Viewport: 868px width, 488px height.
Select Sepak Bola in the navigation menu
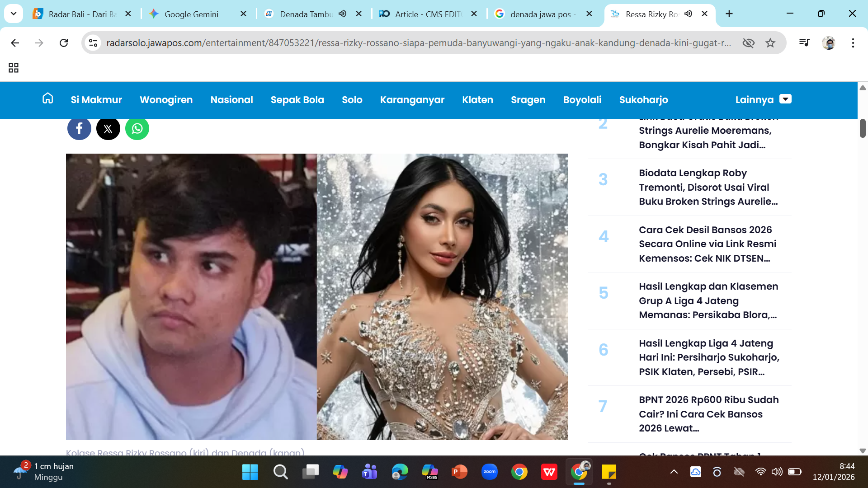(297, 100)
